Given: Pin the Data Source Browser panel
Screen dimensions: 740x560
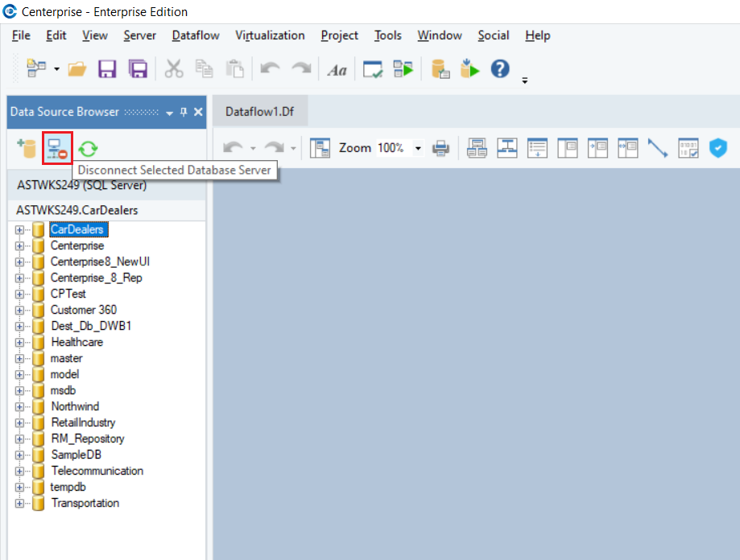Looking at the screenshot, I should tap(184, 113).
